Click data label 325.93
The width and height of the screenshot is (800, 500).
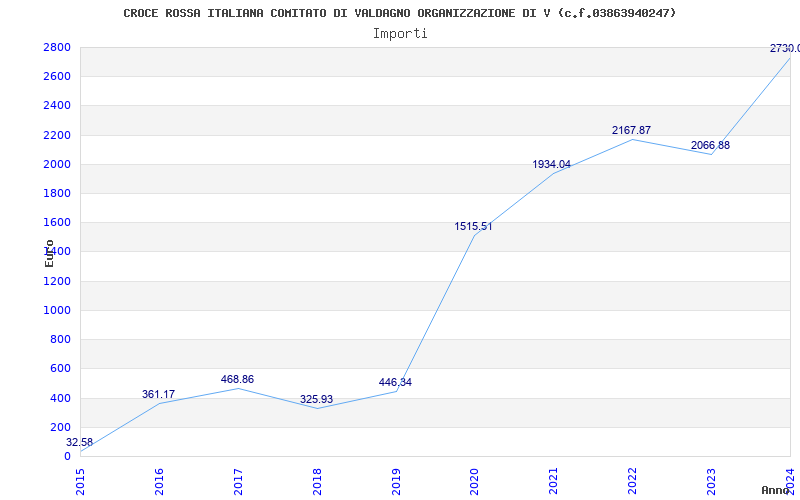pos(316,399)
